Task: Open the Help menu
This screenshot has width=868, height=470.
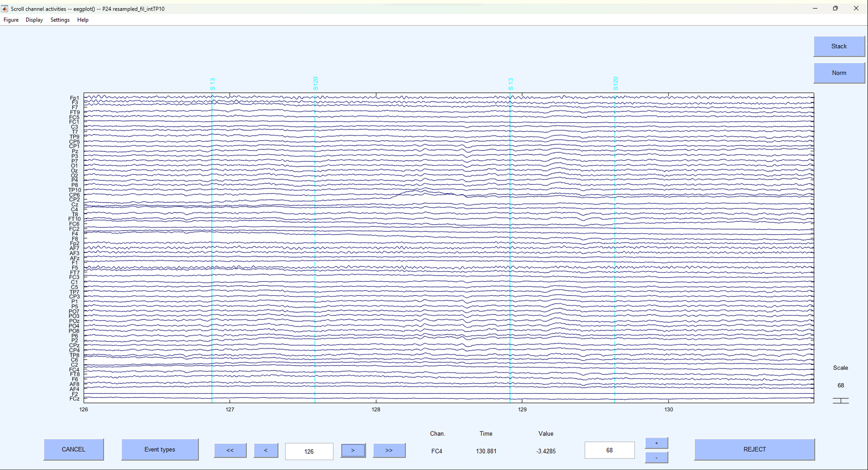Action: click(82, 20)
